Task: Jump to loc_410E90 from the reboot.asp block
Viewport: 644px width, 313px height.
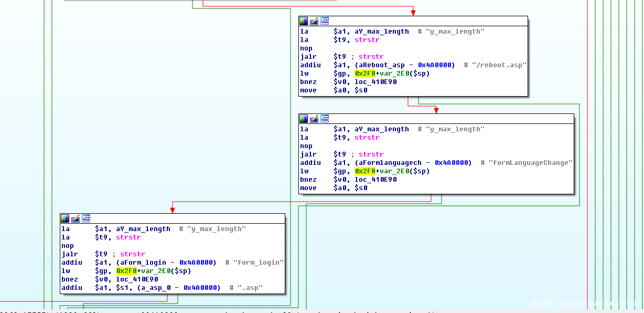Action: (375, 82)
